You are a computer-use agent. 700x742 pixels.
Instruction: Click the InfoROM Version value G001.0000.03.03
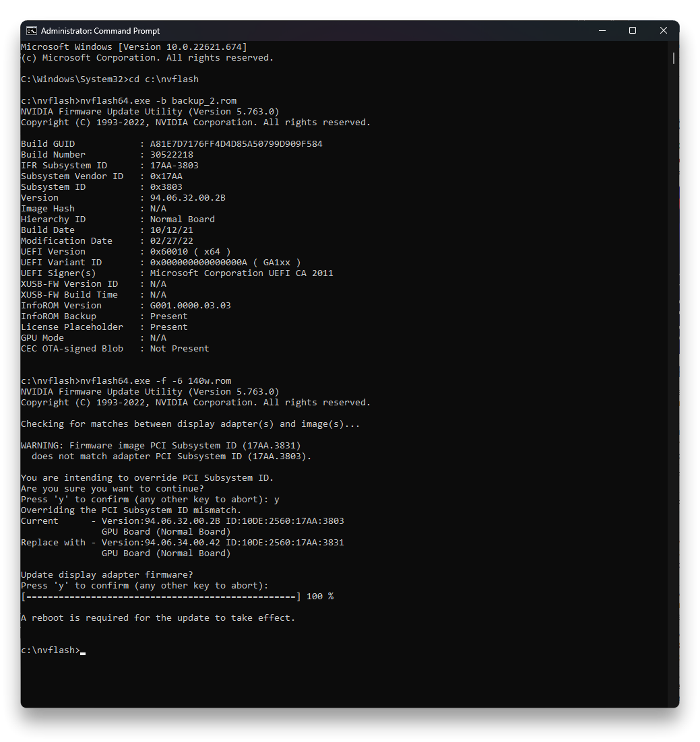pos(190,306)
